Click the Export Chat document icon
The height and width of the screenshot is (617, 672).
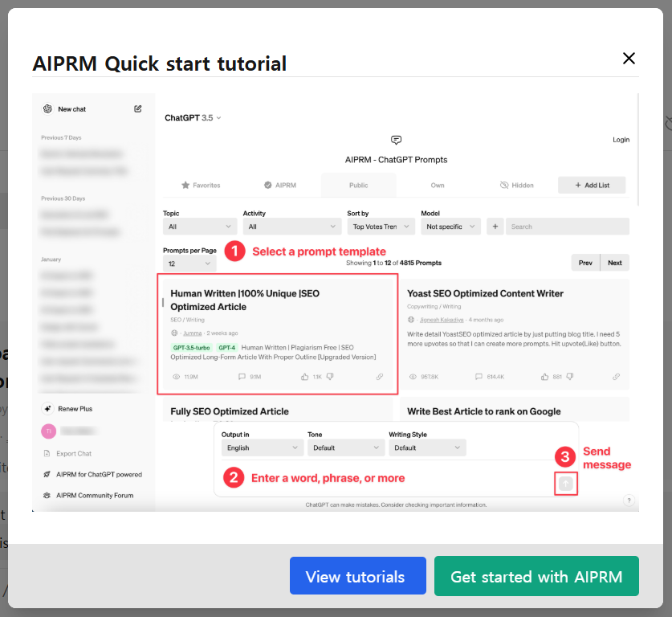coord(47,454)
